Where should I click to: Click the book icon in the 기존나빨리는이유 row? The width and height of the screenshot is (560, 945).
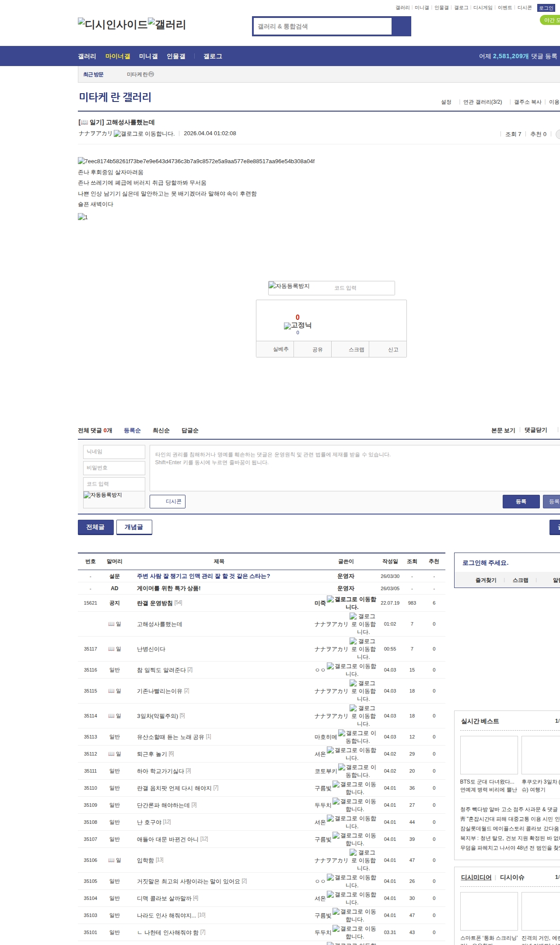coord(111,691)
